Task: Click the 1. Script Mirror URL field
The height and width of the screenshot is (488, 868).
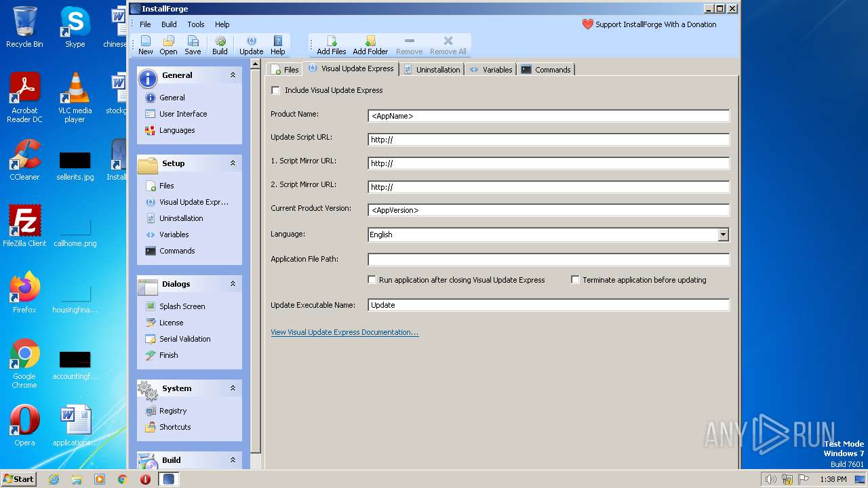Action: pos(549,163)
